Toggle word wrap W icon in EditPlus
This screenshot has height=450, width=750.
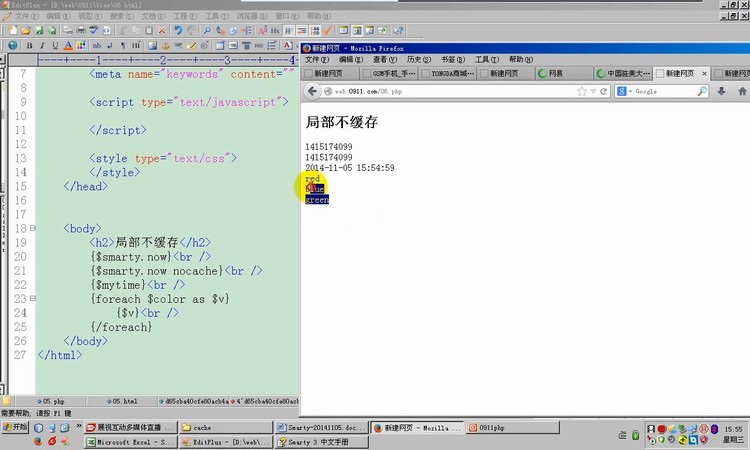(288, 31)
